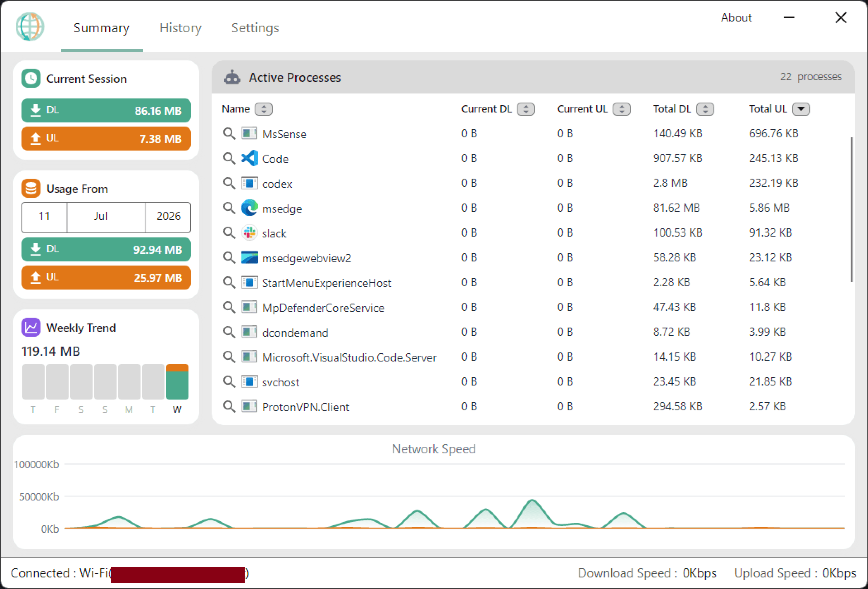Click the Current Session UL 7.38 MB bar
The image size is (868, 589).
pos(106,139)
